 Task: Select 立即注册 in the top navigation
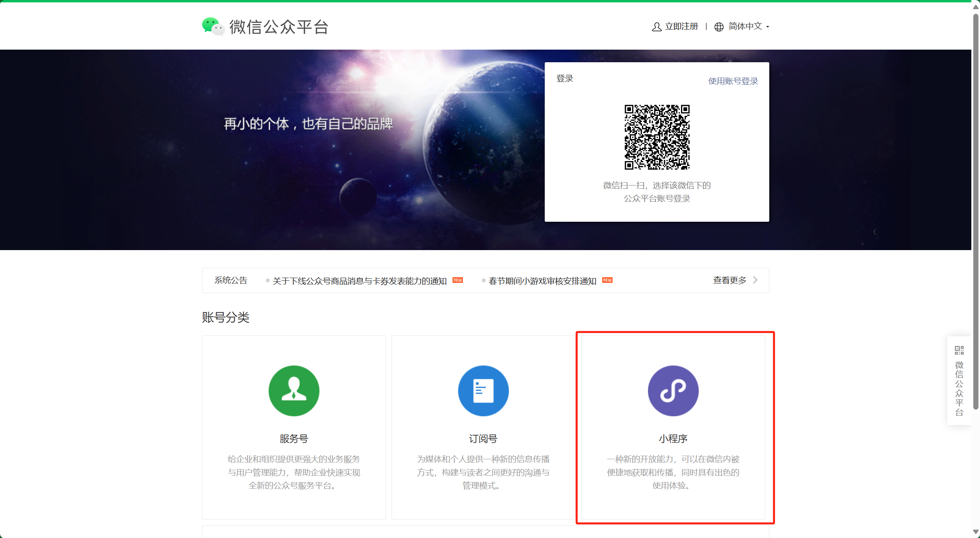point(681,26)
